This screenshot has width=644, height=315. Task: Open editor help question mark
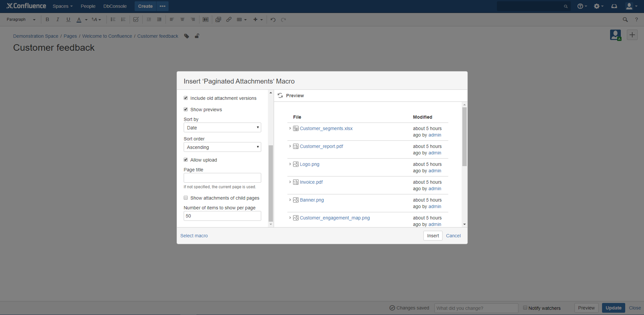coord(636,20)
